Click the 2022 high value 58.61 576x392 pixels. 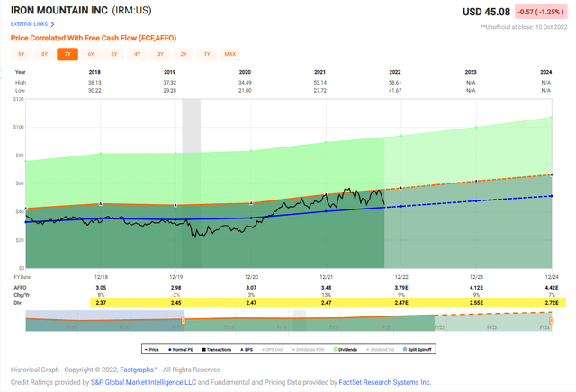tap(395, 83)
